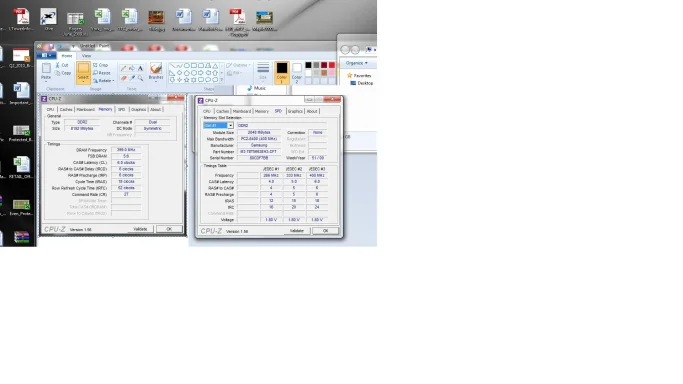Open the blue Paint file menu button
Viewport: 683px width, 384px height.
coord(46,56)
